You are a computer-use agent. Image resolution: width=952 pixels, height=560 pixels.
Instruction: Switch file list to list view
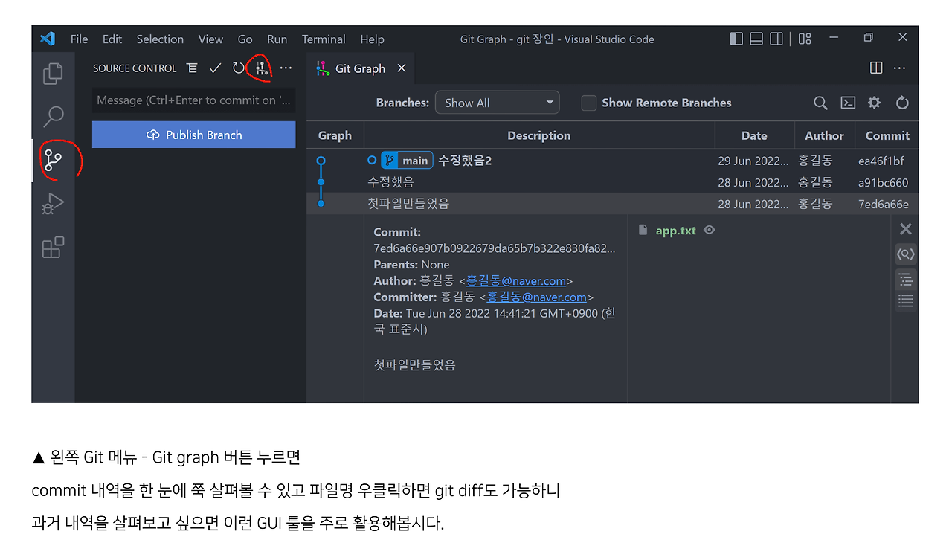pos(905,300)
